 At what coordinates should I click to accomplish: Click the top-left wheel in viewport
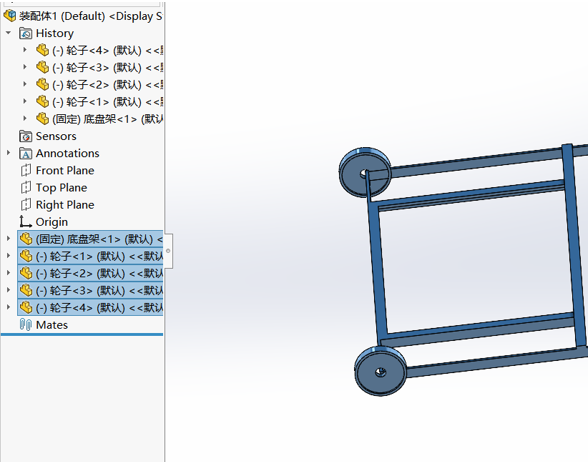point(364,172)
